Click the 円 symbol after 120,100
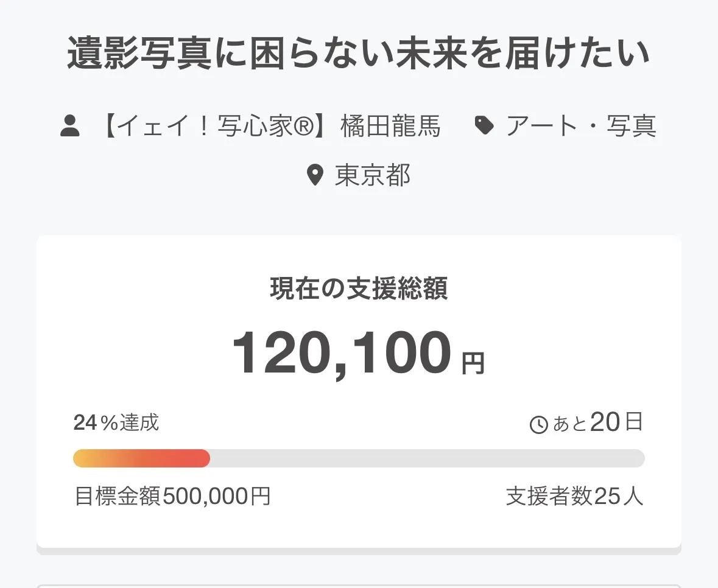The image size is (718, 588). [473, 363]
